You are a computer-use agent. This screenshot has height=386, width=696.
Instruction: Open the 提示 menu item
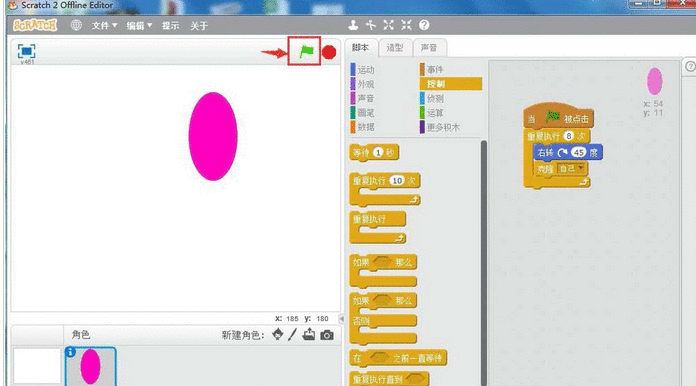pos(170,26)
